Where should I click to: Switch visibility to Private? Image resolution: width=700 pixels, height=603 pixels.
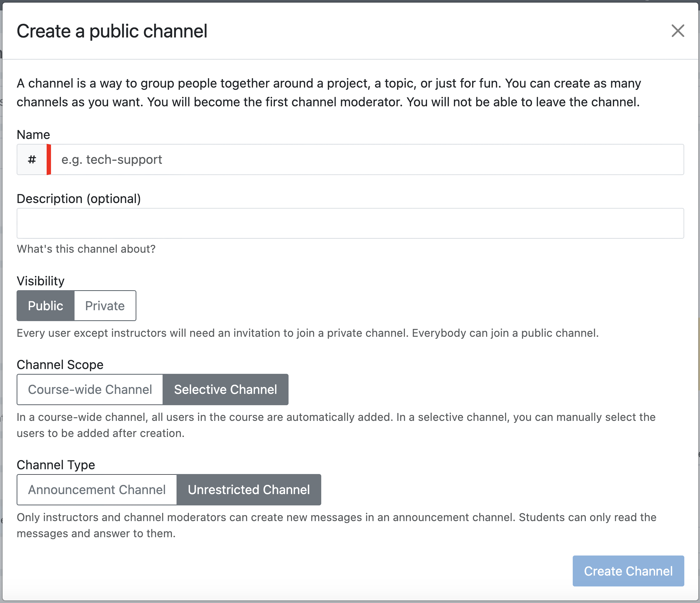[x=105, y=306]
